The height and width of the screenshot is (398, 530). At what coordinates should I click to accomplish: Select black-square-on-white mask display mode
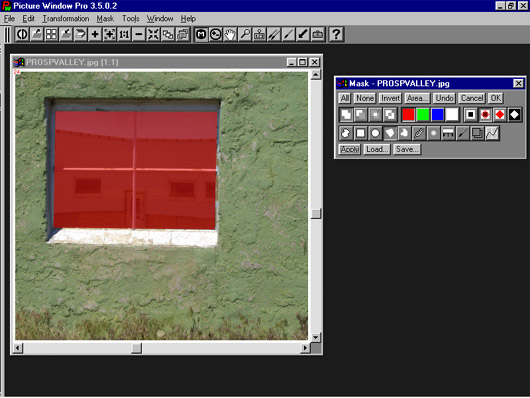coord(470,115)
